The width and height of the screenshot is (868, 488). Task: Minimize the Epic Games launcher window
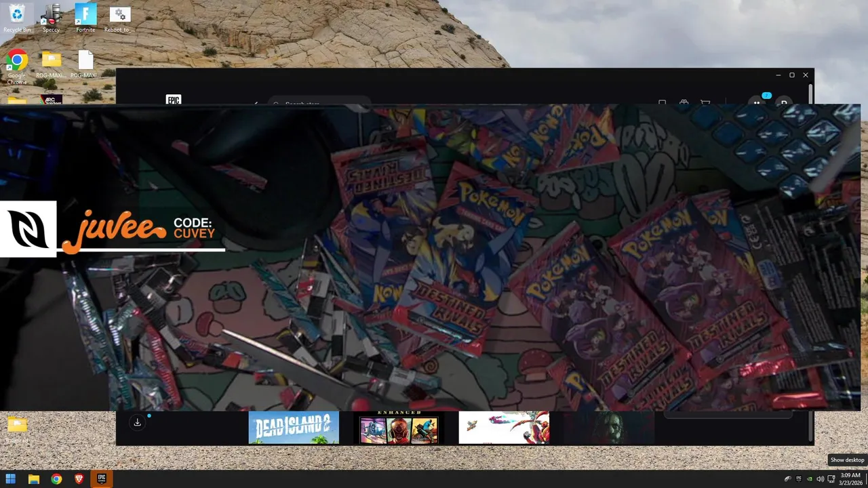(778, 75)
